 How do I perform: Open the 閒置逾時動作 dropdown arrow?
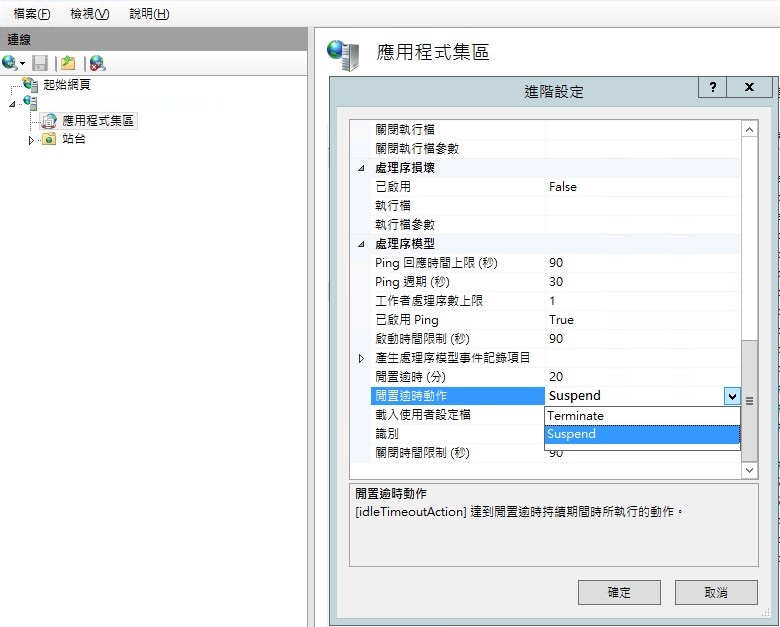(x=732, y=397)
